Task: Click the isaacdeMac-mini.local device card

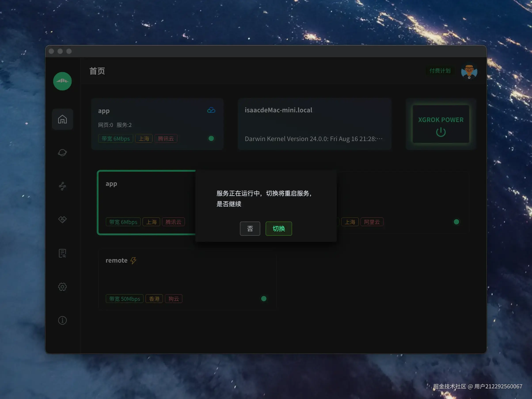Action: pos(314,124)
